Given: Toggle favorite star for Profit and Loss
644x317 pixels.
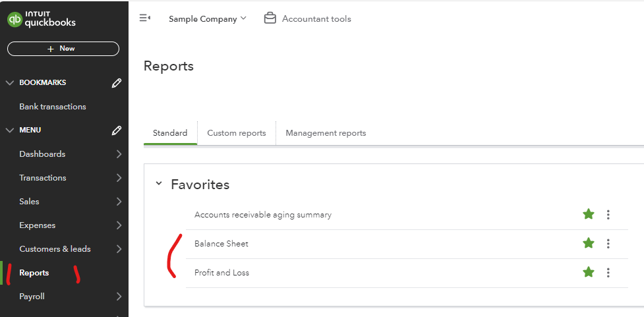Looking at the screenshot, I should [x=588, y=273].
